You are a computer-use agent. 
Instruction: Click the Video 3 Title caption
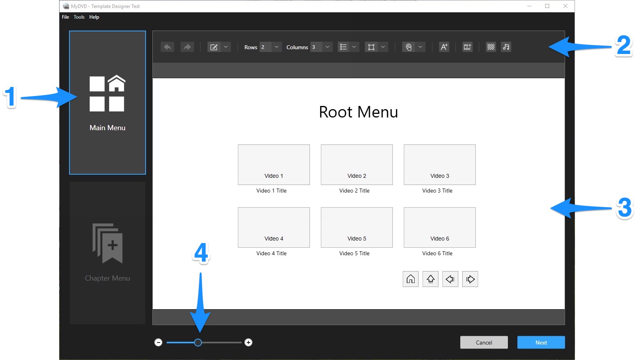(x=437, y=191)
